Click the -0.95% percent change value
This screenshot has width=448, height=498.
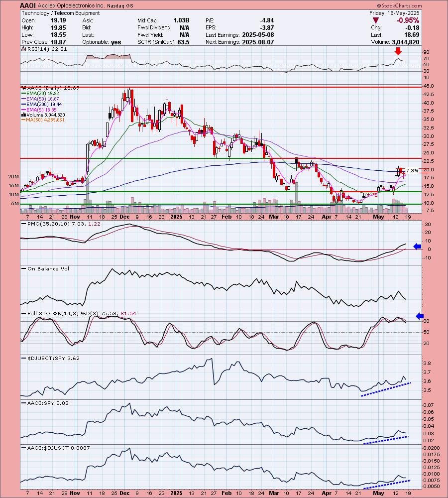[x=408, y=20]
